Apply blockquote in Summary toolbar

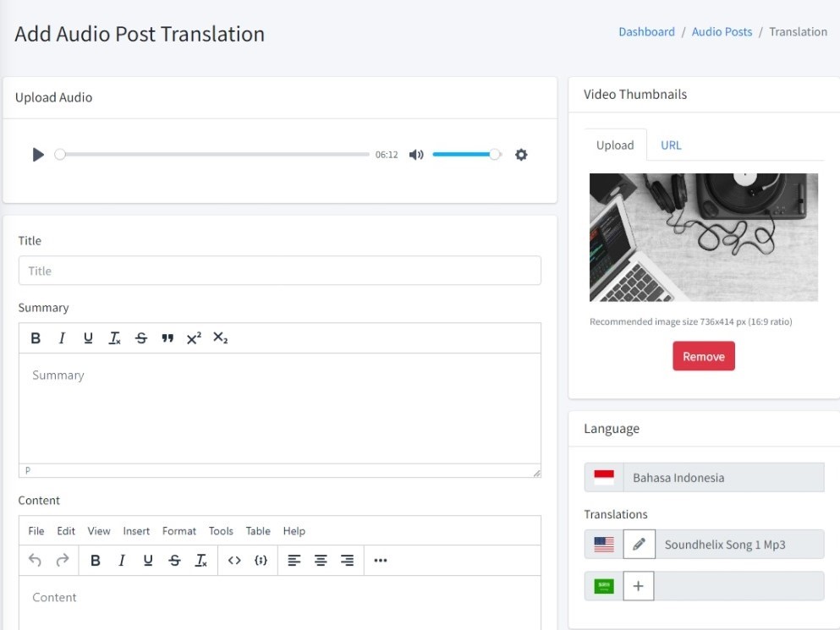click(167, 338)
